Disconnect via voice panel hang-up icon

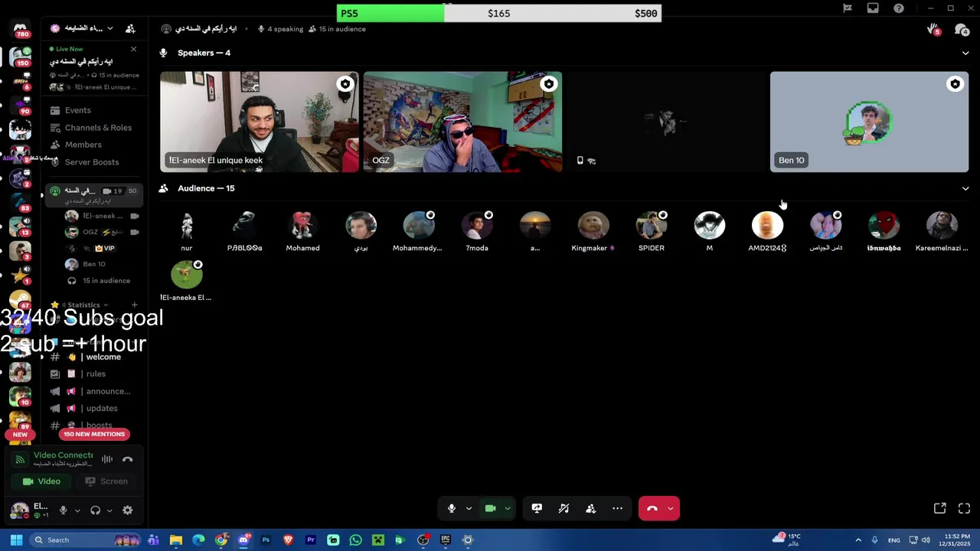tap(128, 459)
